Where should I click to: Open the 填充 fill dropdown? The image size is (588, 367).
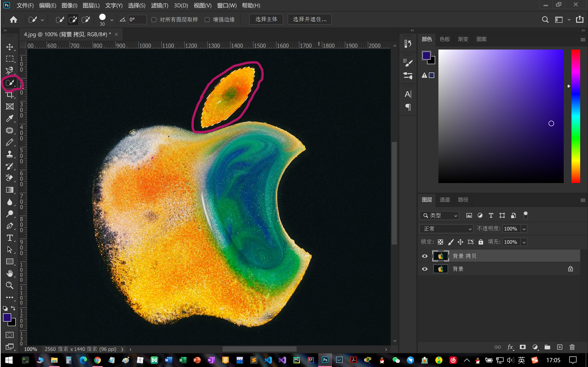click(x=524, y=242)
